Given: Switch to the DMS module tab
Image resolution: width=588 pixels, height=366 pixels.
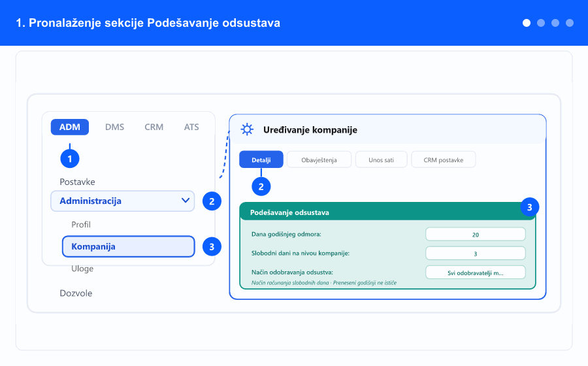Looking at the screenshot, I should pos(114,127).
